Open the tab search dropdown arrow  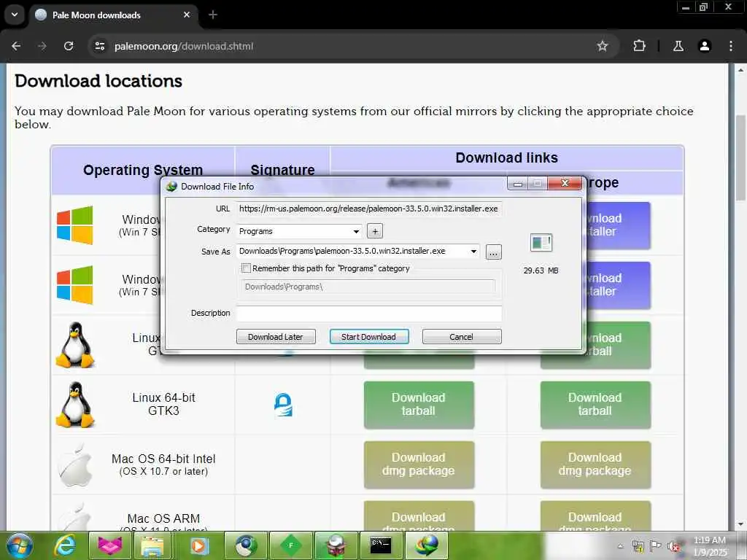(15, 15)
